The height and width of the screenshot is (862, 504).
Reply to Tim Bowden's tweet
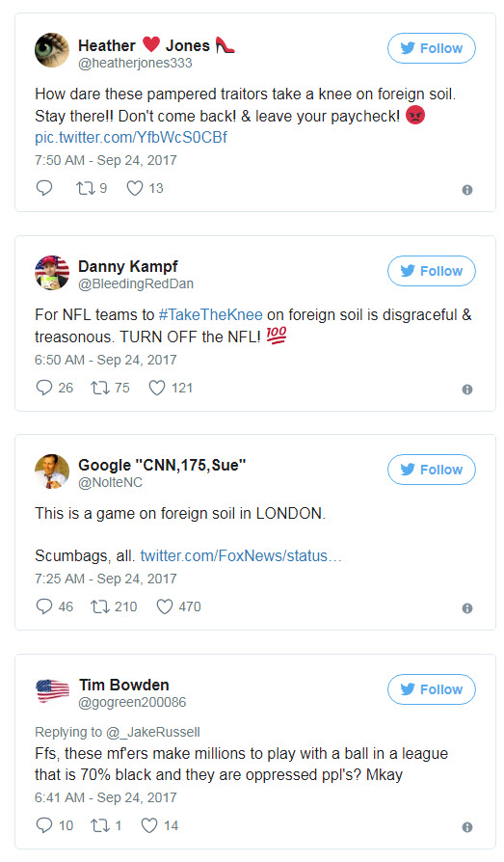pos(44,825)
